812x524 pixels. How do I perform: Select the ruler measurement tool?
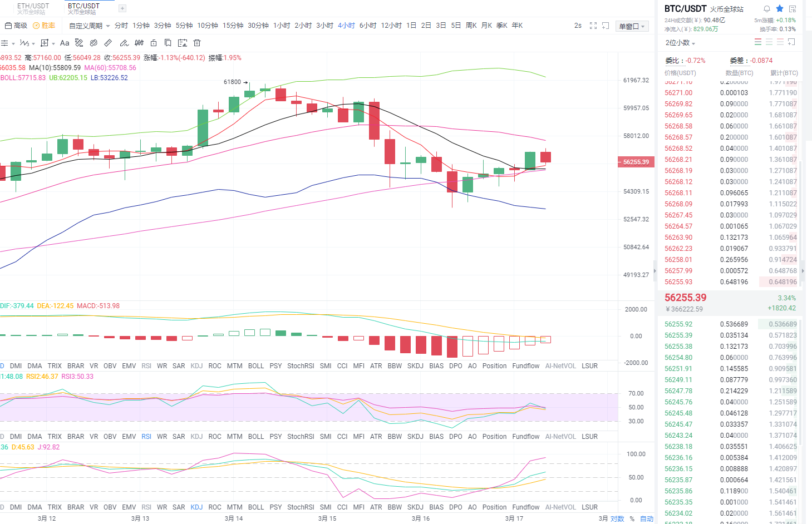coord(108,43)
